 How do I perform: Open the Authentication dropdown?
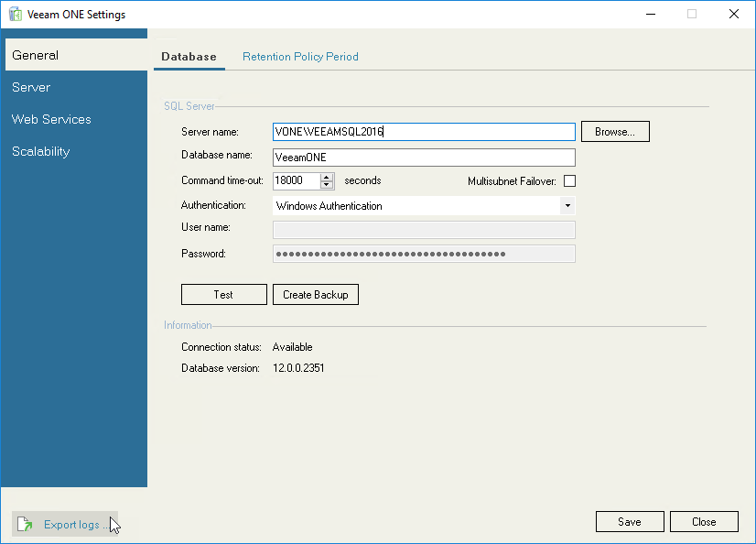pos(567,205)
